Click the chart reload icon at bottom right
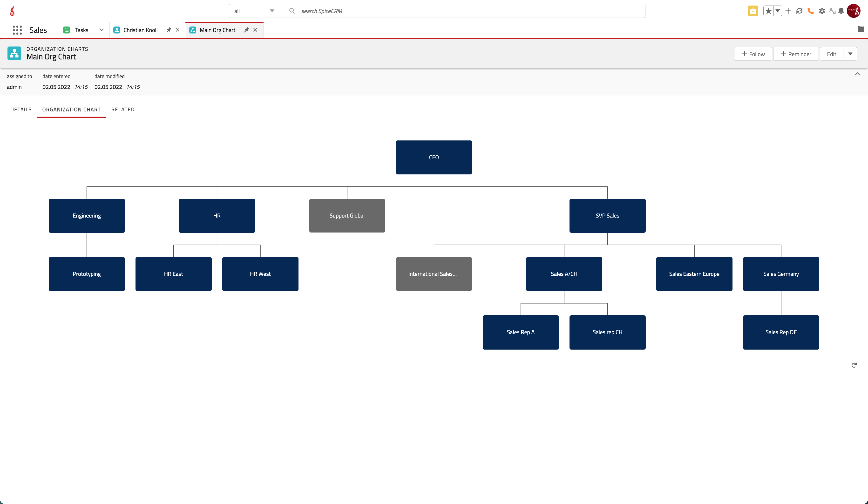The height and width of the screenshot is (504, 868). click(854, 365)
